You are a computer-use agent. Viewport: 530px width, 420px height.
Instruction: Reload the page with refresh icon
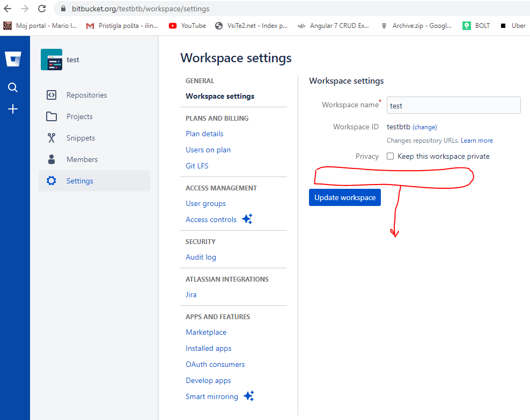42,9
